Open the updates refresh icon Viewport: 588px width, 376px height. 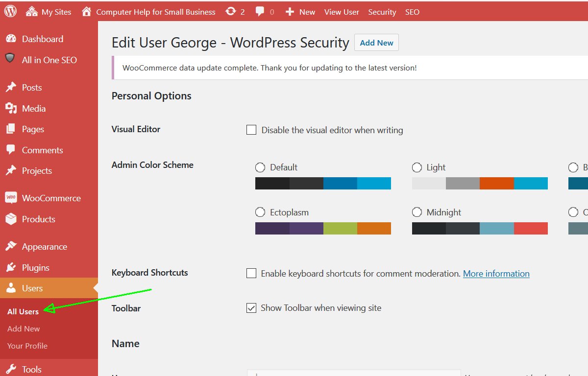tap(231, 11)
